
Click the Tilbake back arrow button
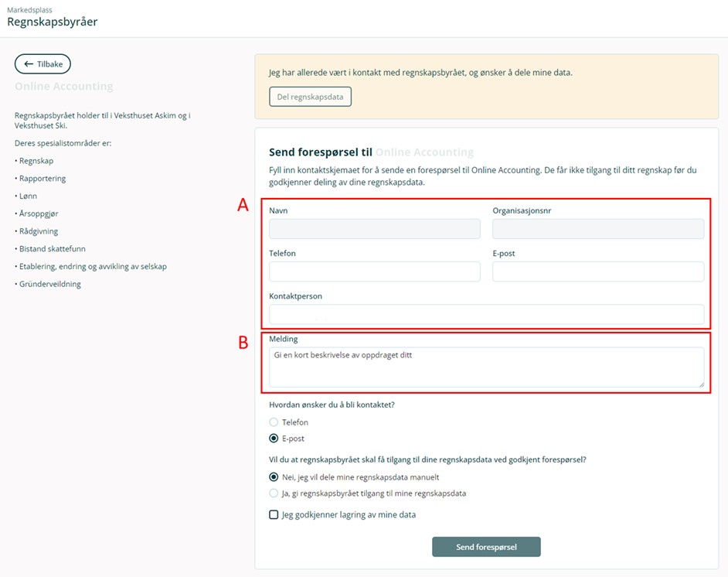tap(43, 64)
